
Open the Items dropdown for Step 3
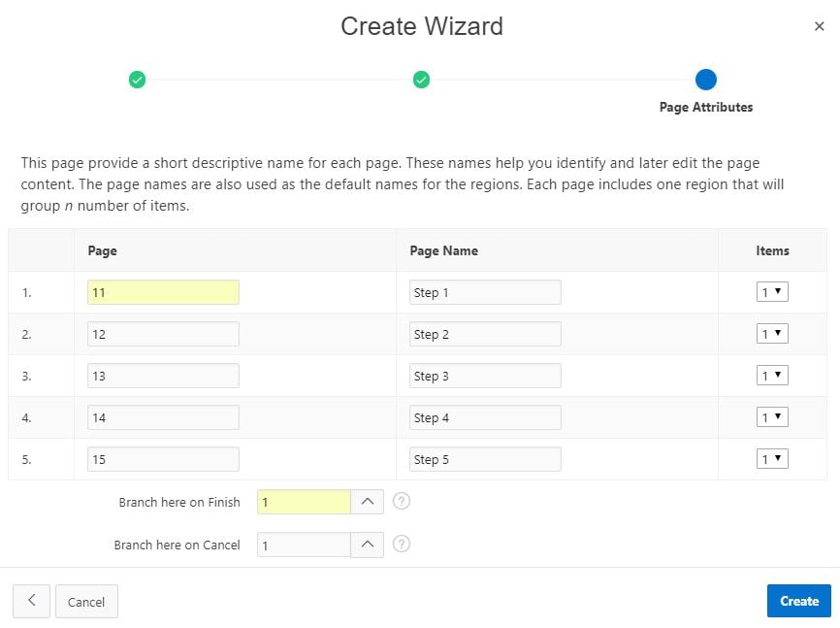(772, 375)
